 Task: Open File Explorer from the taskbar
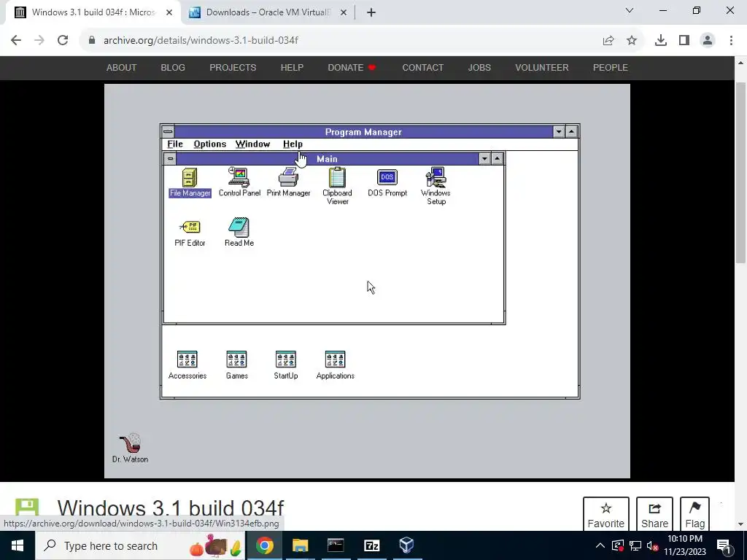(300, 545)
